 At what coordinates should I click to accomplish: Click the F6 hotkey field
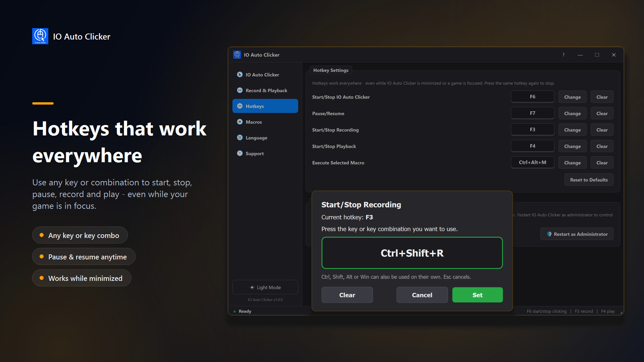[533, 97]
